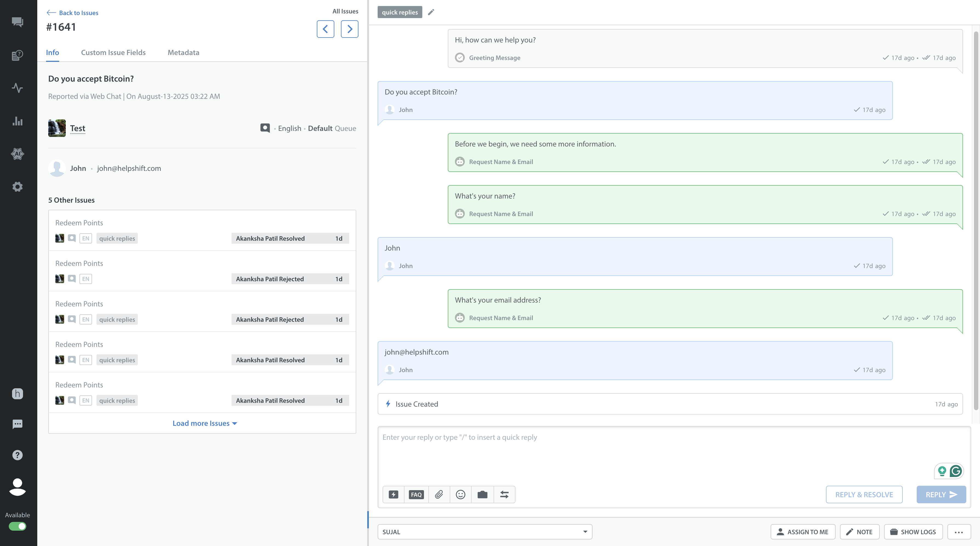This screenshot has height=546, width=980.
Task: Click the Default Queue label
Action: point(332,128)
